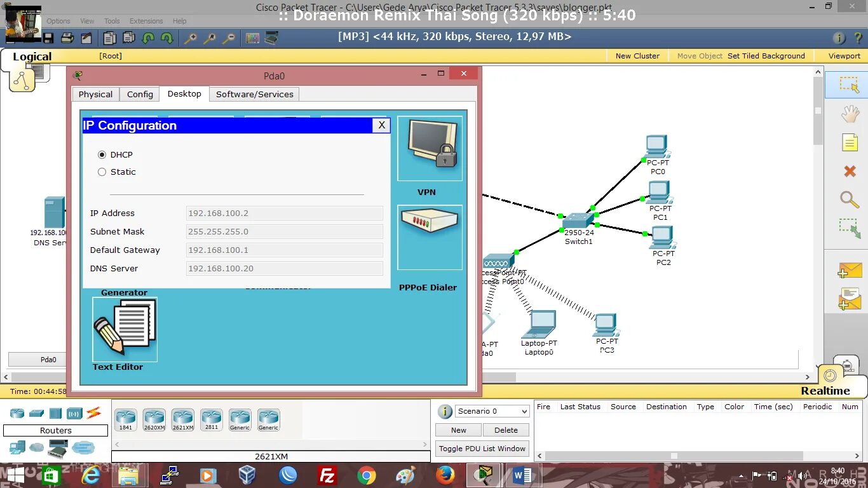Image resolution: width=868 pixels, height=488 pixels.
Task: Choose the Select tool in right toolbar
Action: [x=849, y=85]
